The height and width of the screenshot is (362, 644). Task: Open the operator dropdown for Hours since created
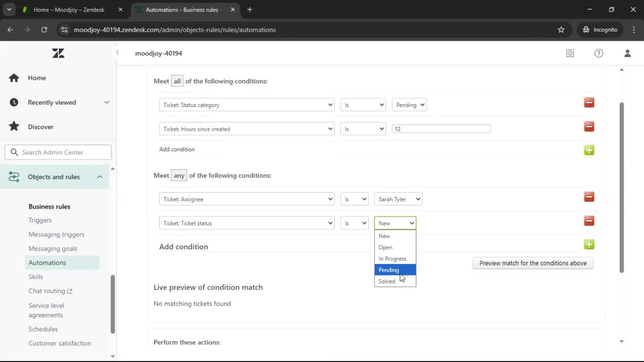363,129
